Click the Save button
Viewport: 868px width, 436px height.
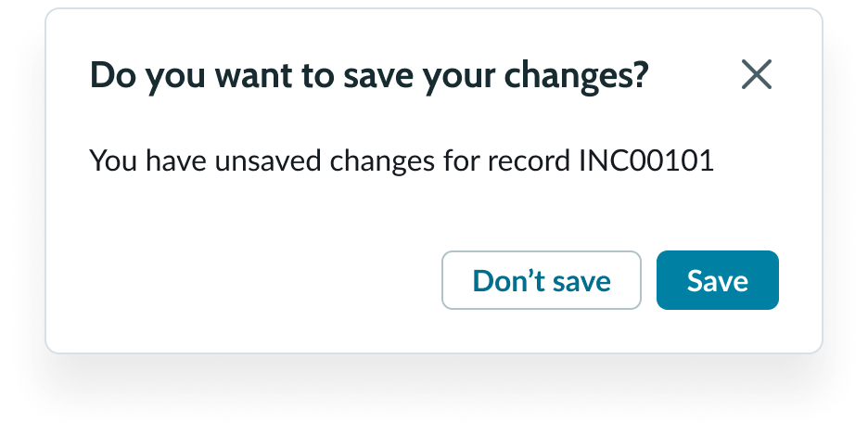[717, 280]
